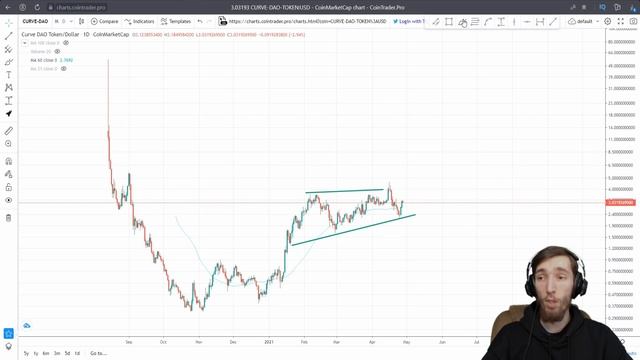The height and width of the screenshot is (360, 640).
Task: Select curve tool in favorites bar
Action: 488,22
